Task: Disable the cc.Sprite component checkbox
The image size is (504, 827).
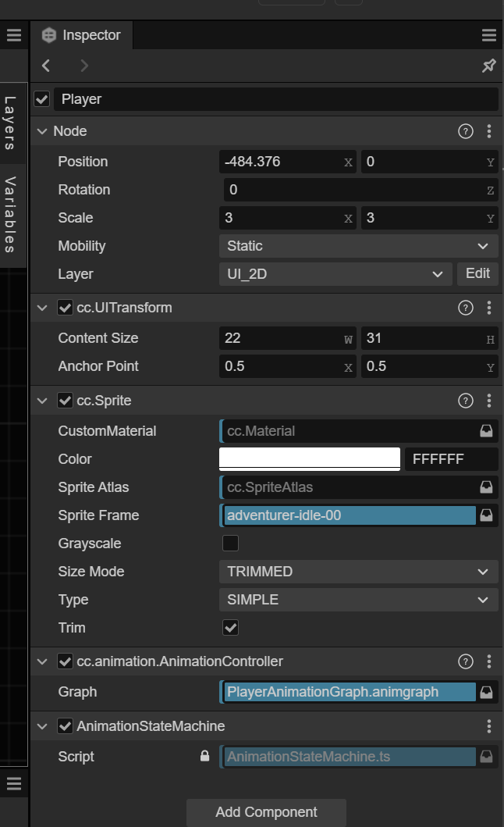Action: (66, 401)
